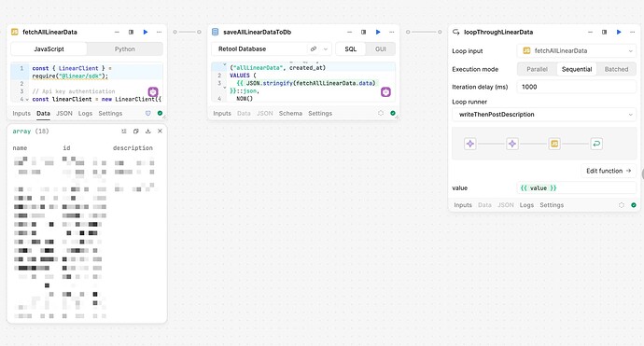The height and width of the screenshot is (346, 644).
Task: Open AI assist in saveAllLinearDataToDb SQL editor
Action: (385, 92)
